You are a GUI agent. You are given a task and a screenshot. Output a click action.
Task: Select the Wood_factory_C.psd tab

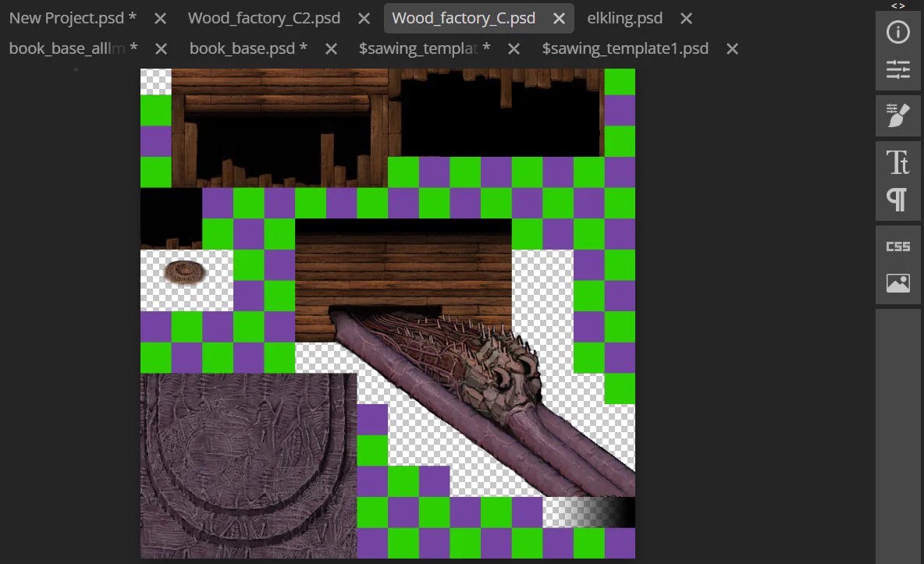464,18
